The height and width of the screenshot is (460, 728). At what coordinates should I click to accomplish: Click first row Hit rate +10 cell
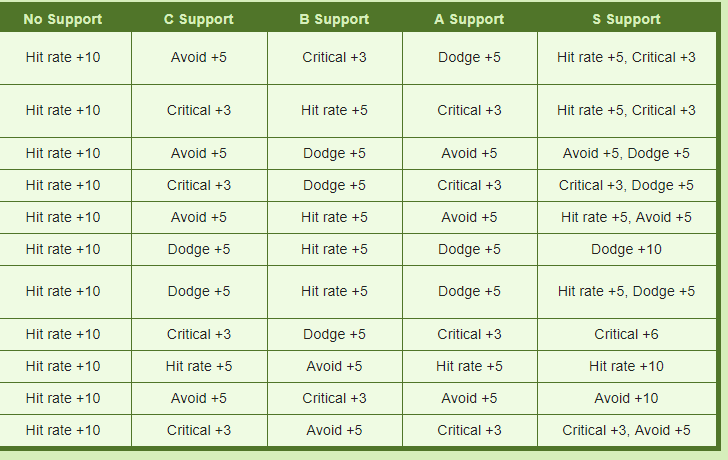click(x=63, y=58)
